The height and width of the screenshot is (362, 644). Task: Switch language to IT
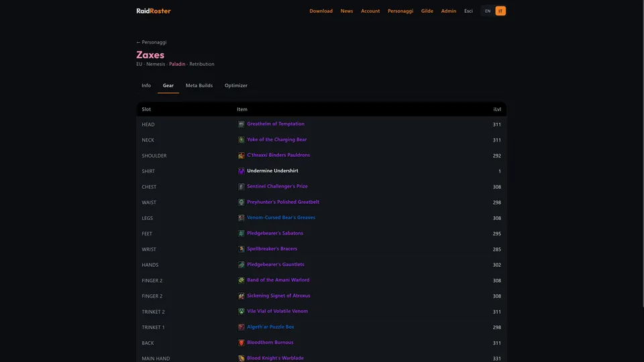pos(500,11)
